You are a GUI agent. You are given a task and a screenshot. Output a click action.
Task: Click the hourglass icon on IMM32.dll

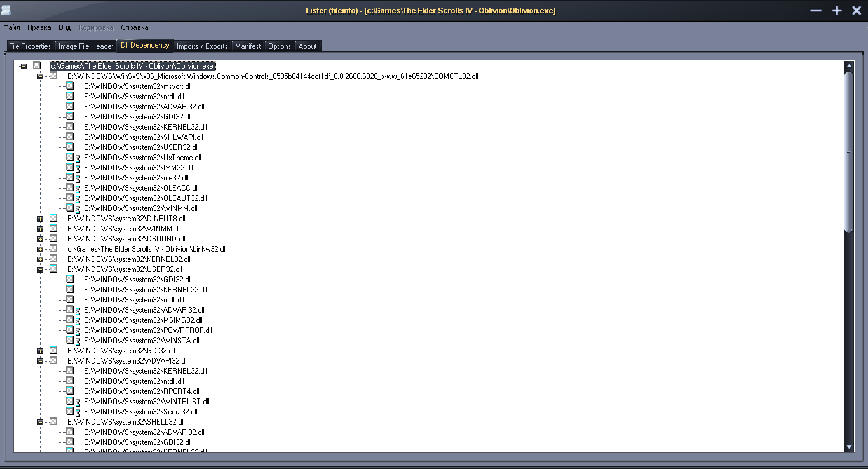point(78,168)
